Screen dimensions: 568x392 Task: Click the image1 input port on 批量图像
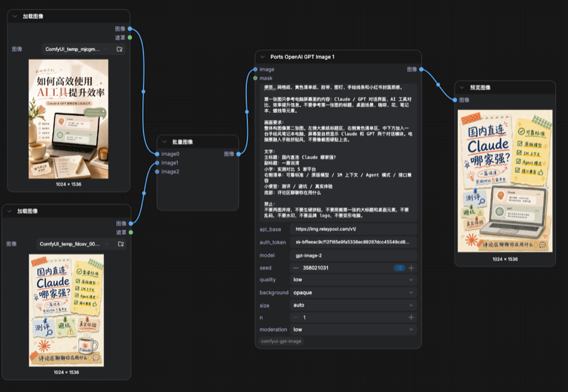157,163
